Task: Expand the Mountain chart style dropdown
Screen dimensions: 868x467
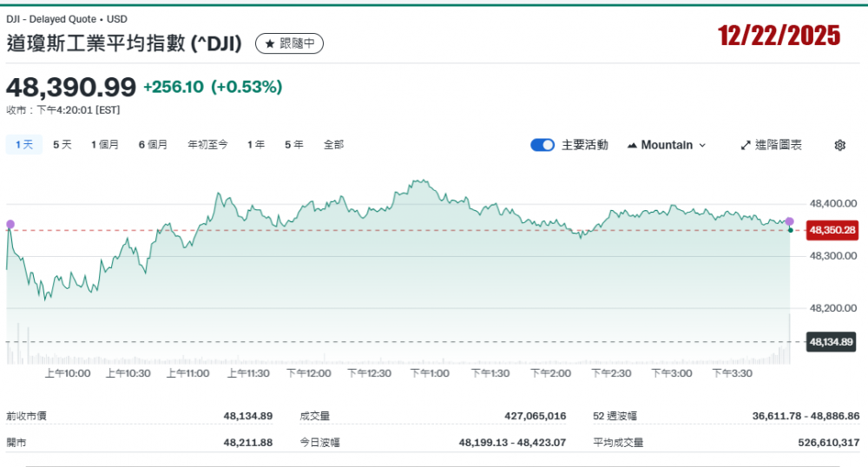Action: 702,145
